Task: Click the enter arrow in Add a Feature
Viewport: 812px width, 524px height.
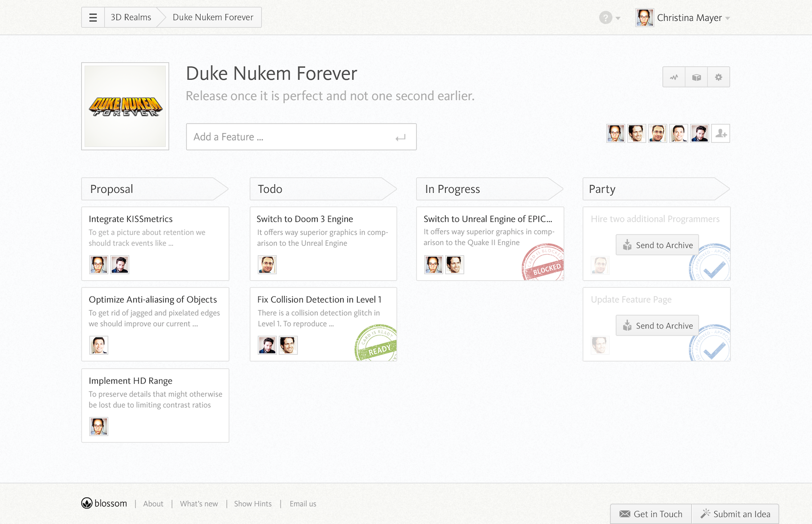Action: (400, 138)
